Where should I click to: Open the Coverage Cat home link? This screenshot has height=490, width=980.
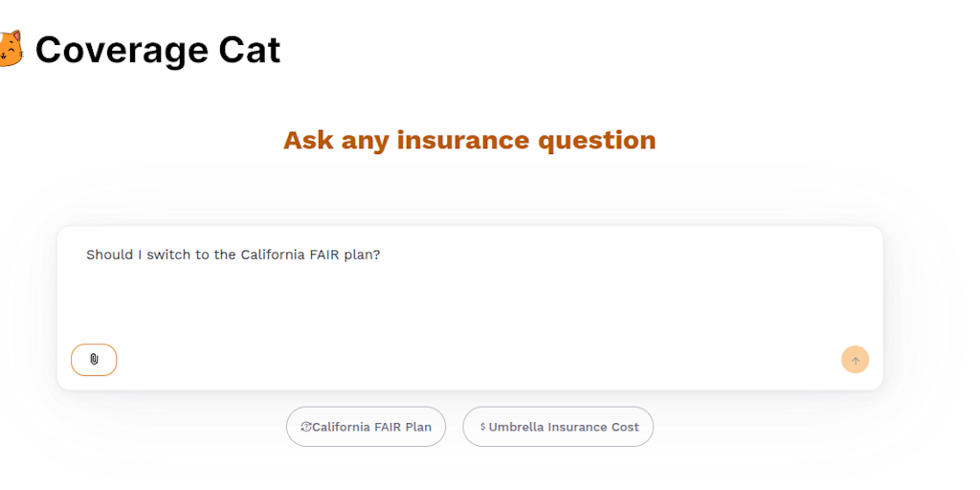[x=157, y=50]
